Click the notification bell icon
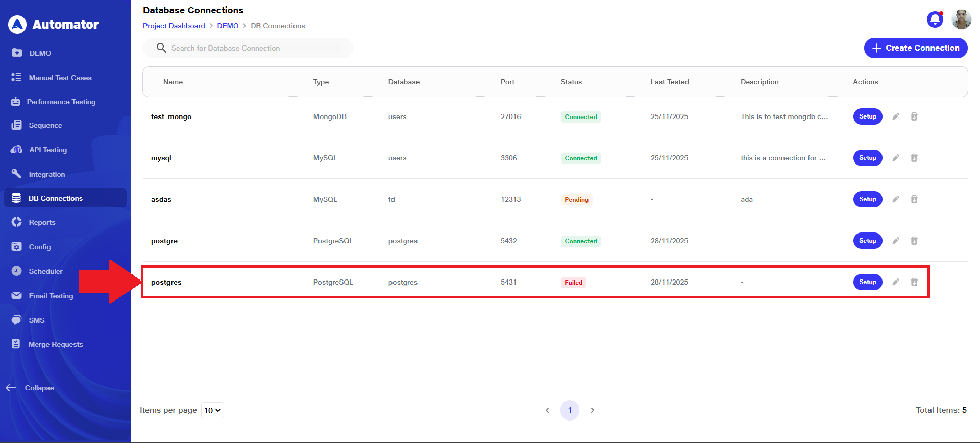 tap(935, 19)
